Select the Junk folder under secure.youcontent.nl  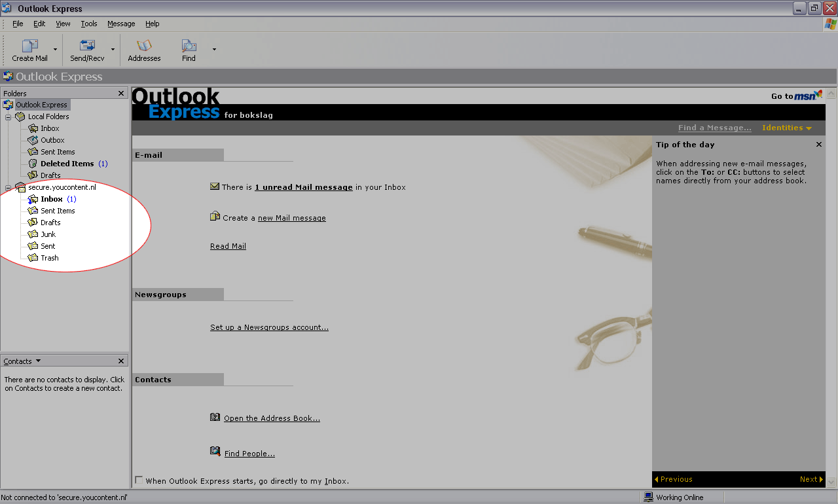pos(48,234)
